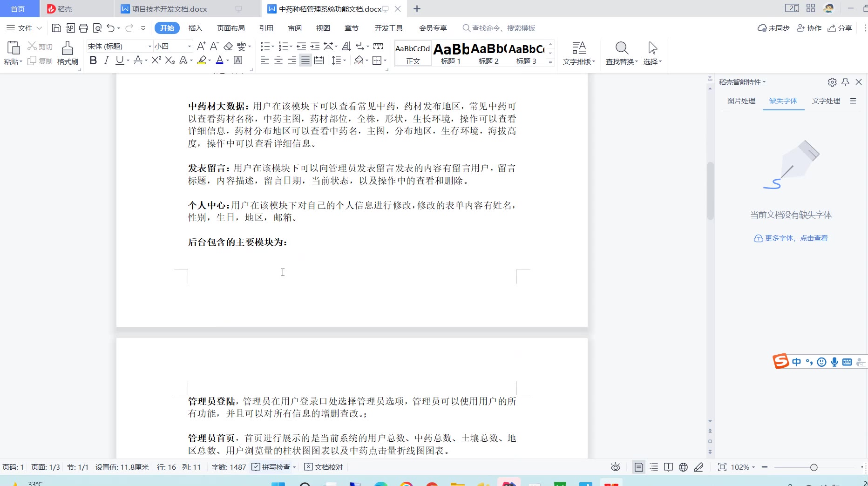The height and width of the screenshot is (486, 868).
Task: Open the settings gear in 稻壳智能特性 panel
Action: (832, 82)
